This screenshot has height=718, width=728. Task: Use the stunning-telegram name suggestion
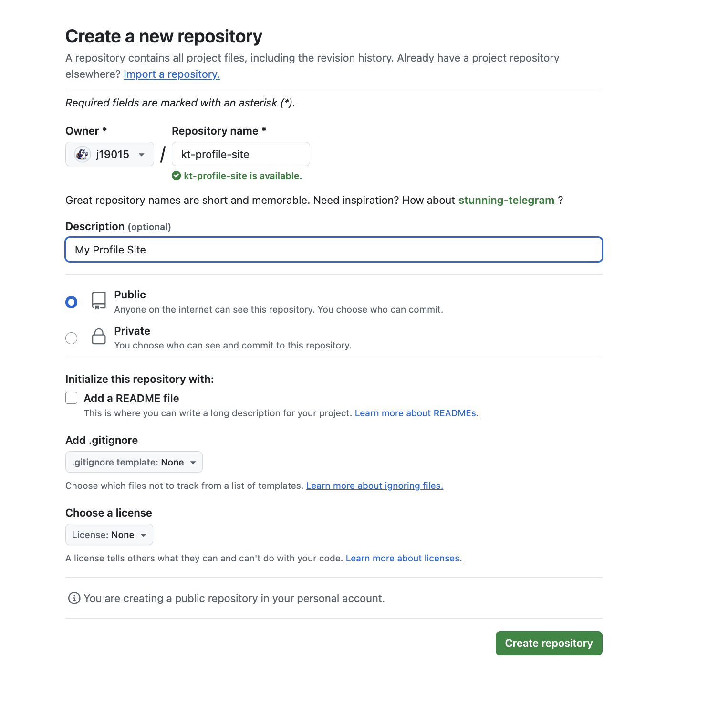[x=506, y=201]
